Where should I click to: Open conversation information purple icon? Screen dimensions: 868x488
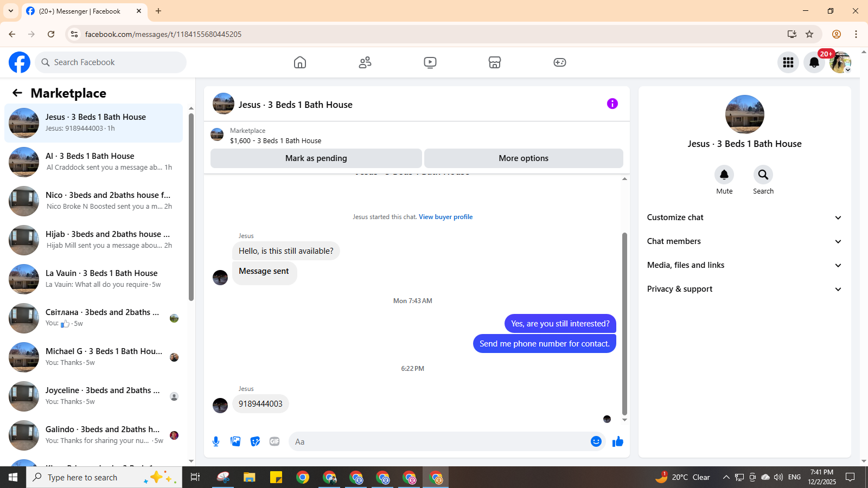click(612, 104)
